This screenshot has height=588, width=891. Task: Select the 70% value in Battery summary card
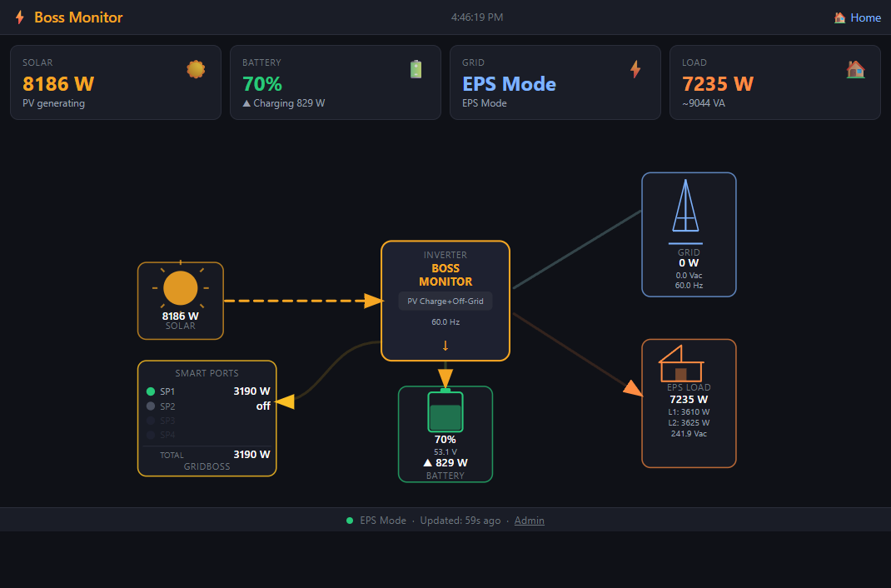262,84
